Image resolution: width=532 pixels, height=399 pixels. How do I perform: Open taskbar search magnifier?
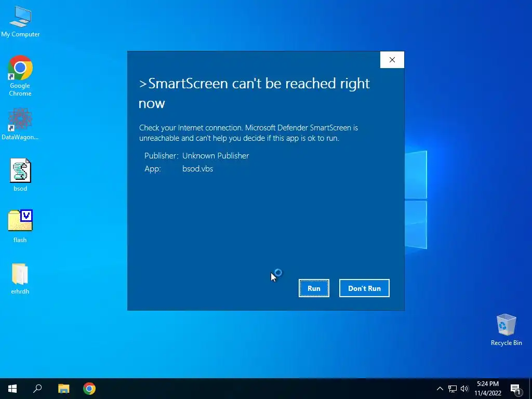(37, 389)
